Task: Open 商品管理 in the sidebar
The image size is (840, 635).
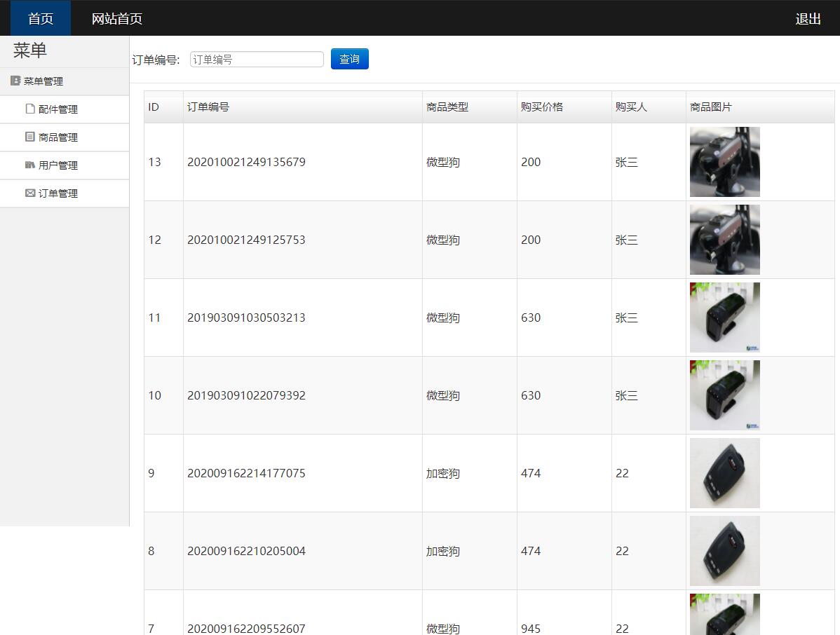Action: [x=58, y=137]
